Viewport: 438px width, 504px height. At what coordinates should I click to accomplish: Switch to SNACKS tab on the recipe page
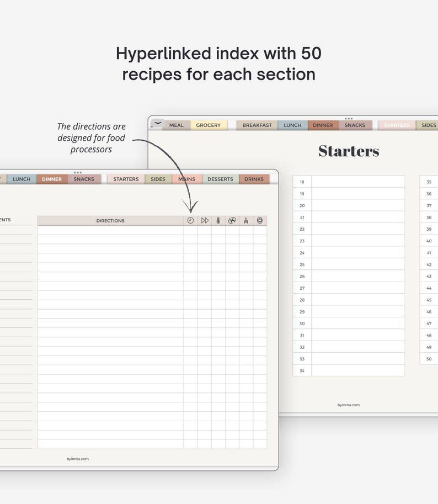tap(84, 179)
